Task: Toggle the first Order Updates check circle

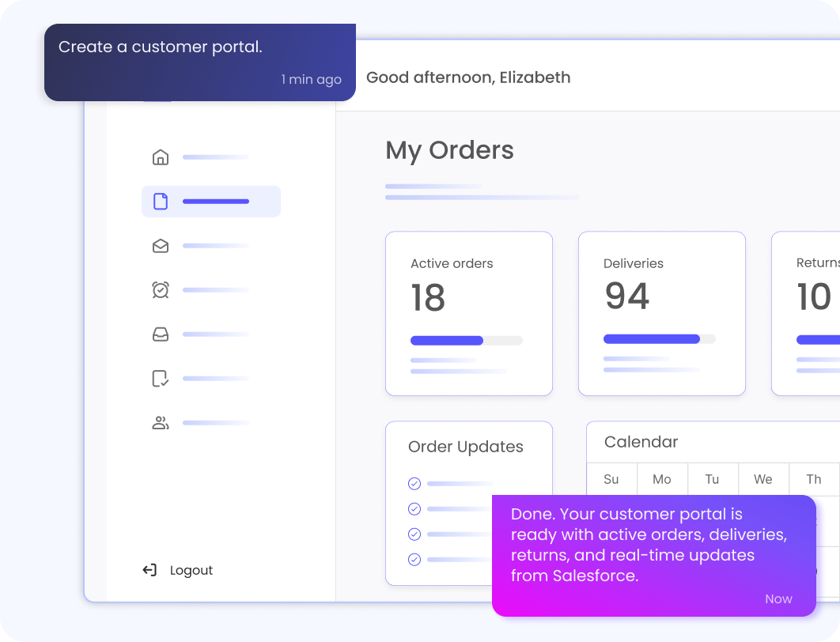Action: coord(414,484)
